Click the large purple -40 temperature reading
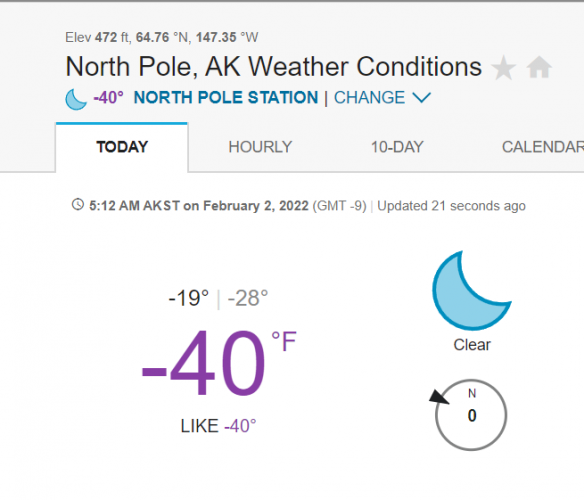The width and height of the screenshot is (584, 500). click(x=203, y=363)
